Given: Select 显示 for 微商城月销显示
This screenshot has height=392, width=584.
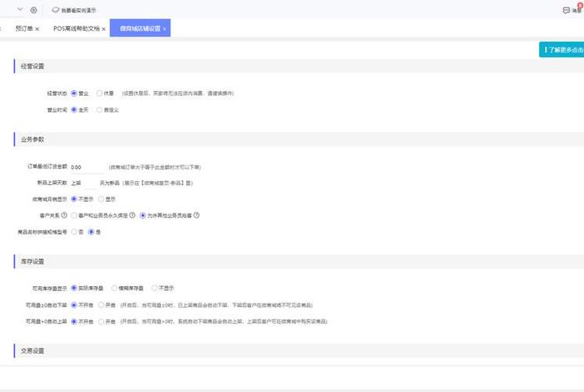Looking at the screenshot, I should [100, 199].
